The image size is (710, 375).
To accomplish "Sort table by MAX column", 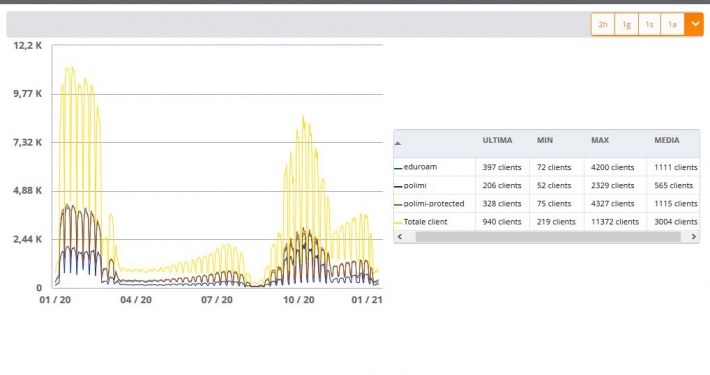I will [x=600, y=140].
